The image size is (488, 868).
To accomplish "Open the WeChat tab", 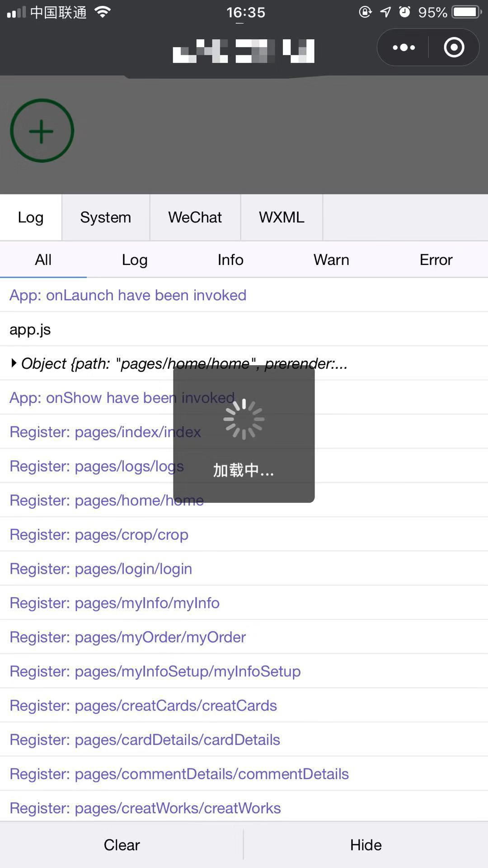I will [x=195, y=217].
